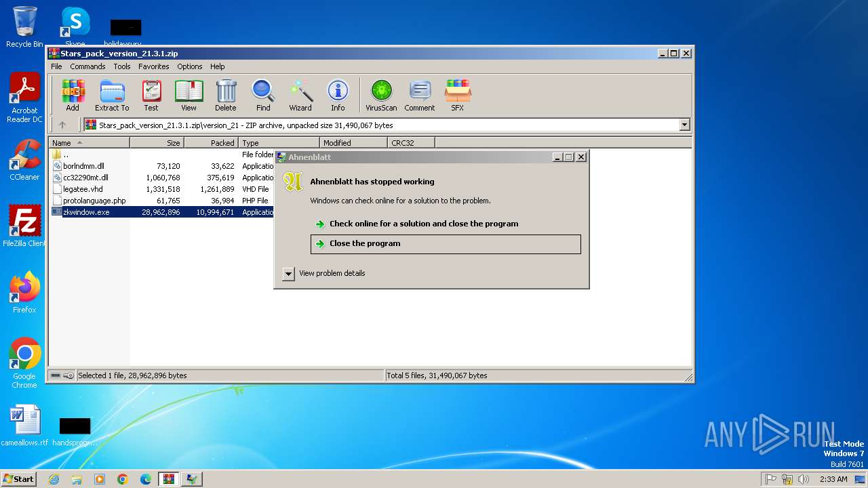
Task: Select the parent folder '..' row
Action: (x=161, y=155)
